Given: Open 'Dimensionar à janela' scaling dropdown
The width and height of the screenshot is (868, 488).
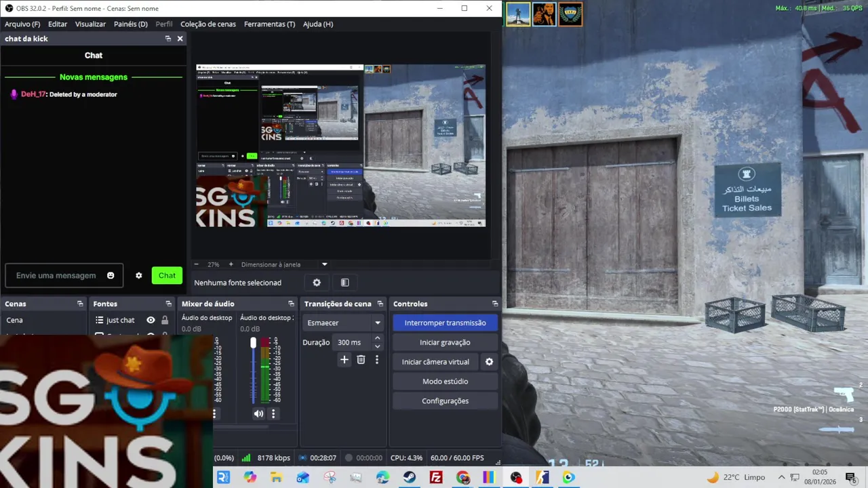Looking at the screenshot, I should point(285,264).
